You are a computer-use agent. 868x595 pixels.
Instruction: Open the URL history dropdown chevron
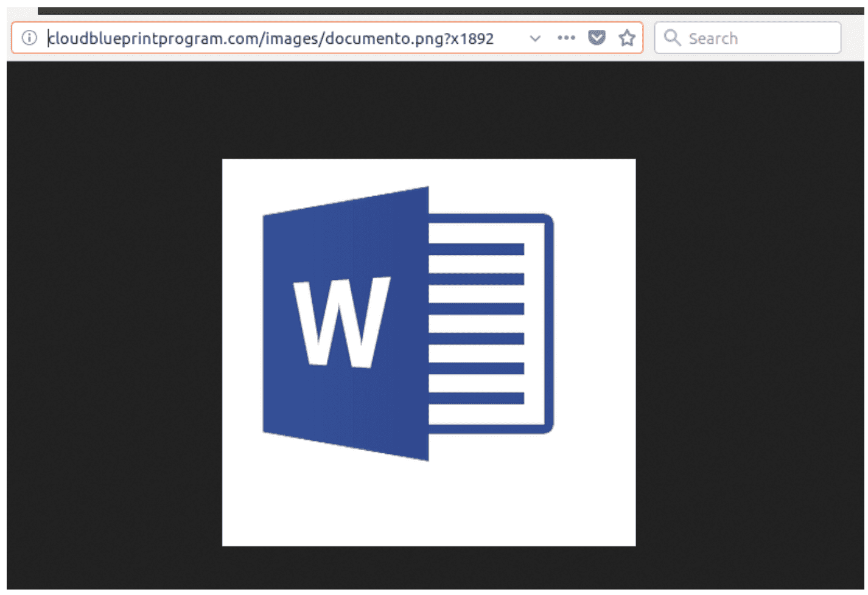pyautogui.click(x=534, y=38)
